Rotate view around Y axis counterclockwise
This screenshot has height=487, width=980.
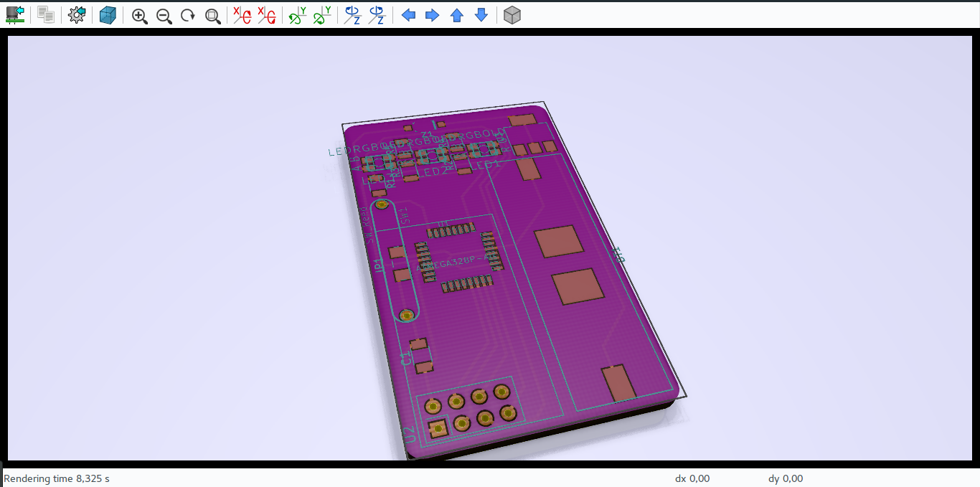click(321, 14)
